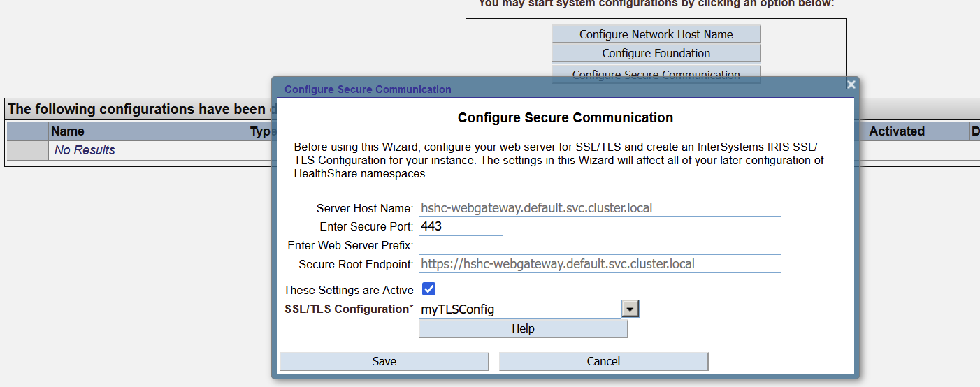The image size is (980, 387).
Task: Focus the Enter Secure Port field
Action: pyautogui.click(x=461, y=226)
